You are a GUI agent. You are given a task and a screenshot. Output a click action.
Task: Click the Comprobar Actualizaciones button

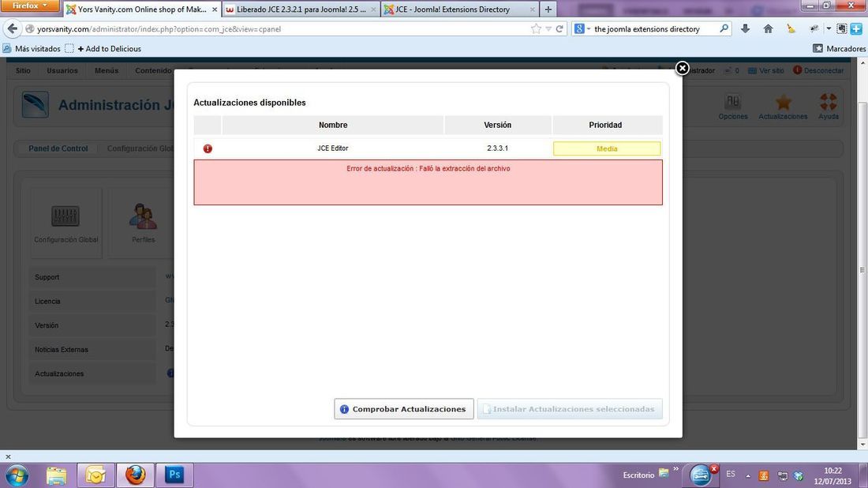pos(403,409)
